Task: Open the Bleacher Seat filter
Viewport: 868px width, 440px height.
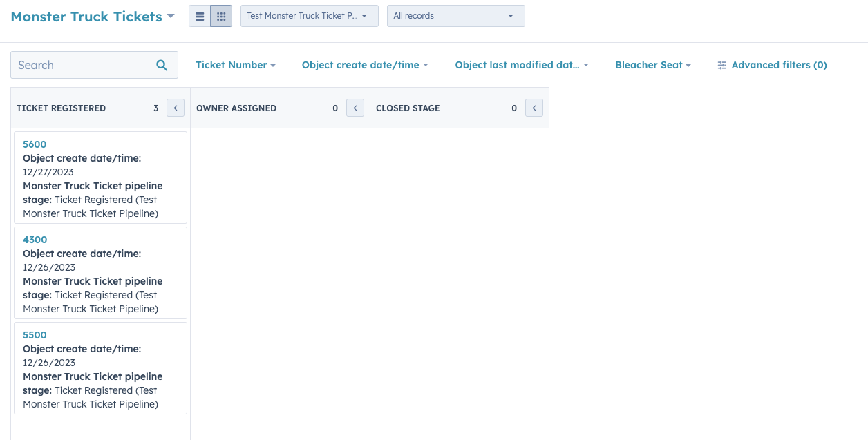Action: [x=652, y=64]
